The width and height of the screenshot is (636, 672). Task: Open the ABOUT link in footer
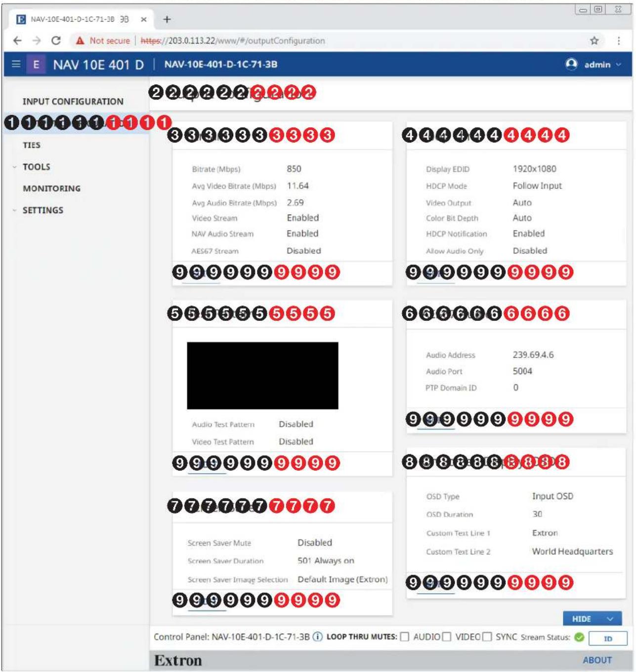597,660
